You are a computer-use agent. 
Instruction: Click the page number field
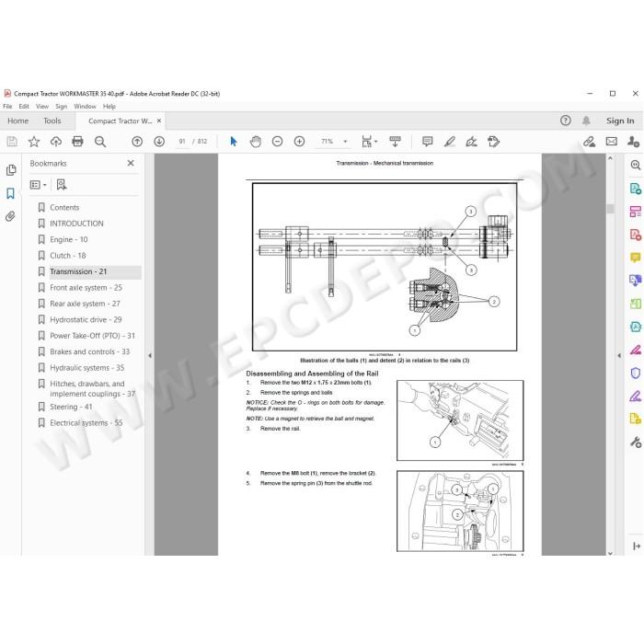point(182,142)
